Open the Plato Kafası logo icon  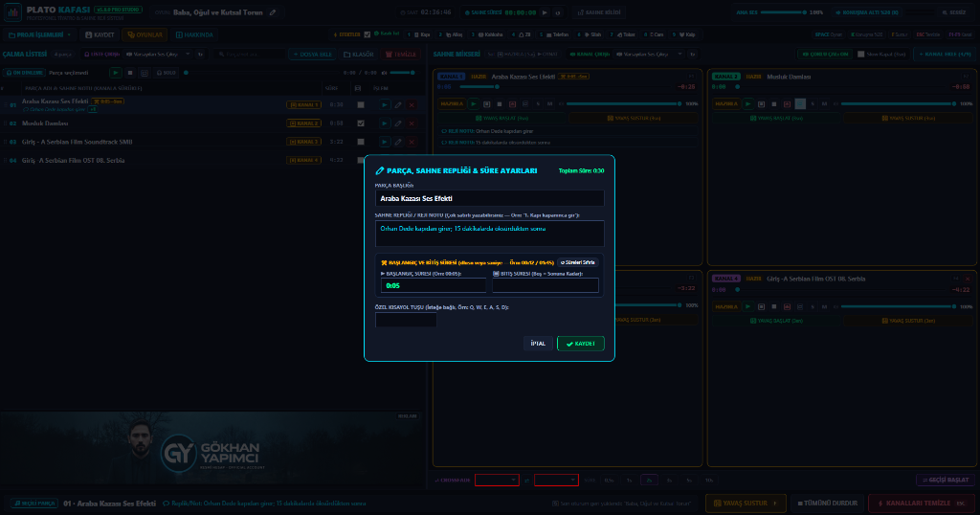pyautogui.click(x=12, y=12)
